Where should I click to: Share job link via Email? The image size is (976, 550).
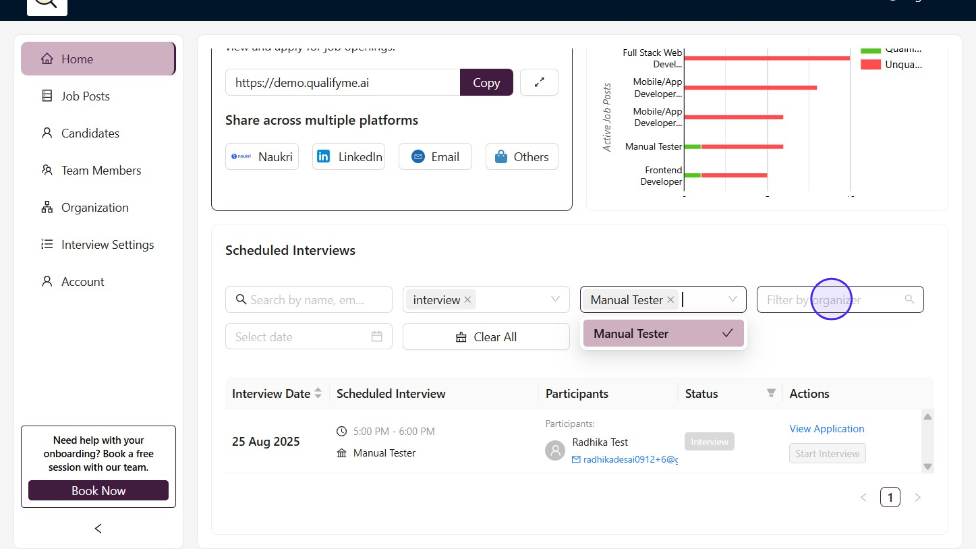coord(434,157)
